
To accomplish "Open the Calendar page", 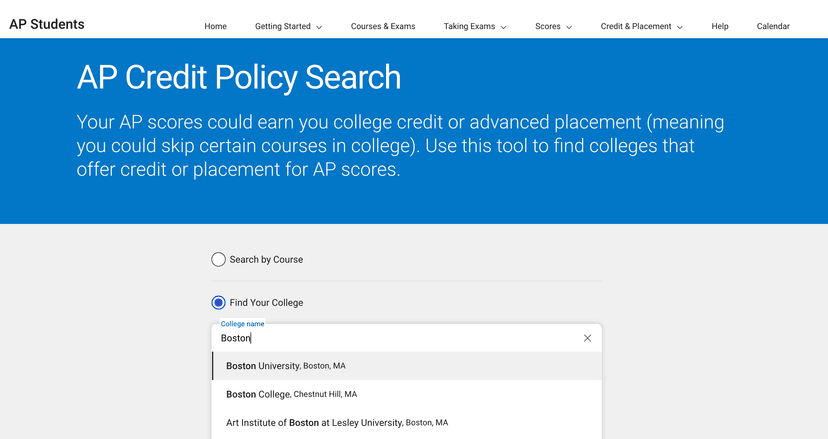I will 773,26.
